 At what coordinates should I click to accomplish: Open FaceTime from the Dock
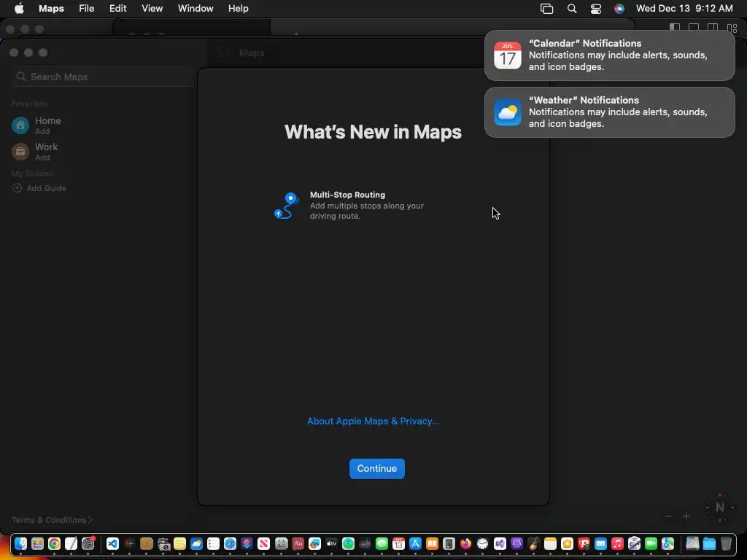(651, 543)
